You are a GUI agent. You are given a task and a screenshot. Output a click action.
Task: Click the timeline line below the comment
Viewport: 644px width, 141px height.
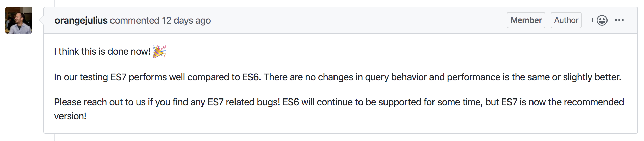pyautogui.click(x=55, y=137)
